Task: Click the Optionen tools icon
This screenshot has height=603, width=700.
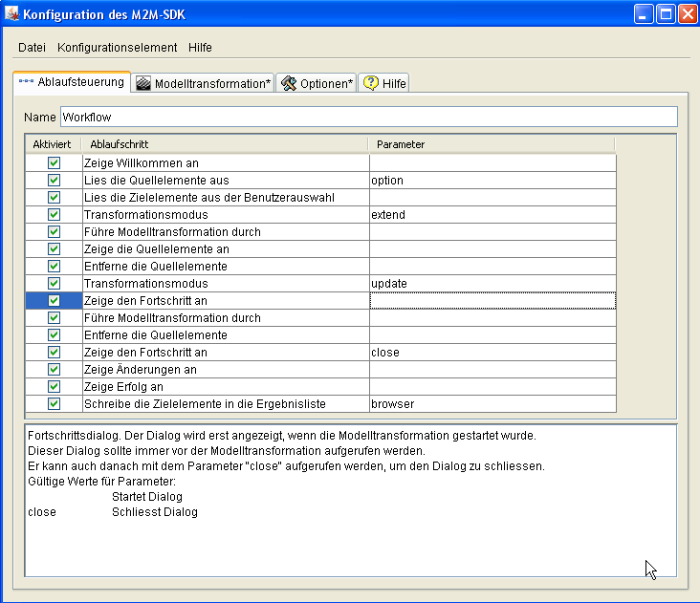Action: click(289, 83)
